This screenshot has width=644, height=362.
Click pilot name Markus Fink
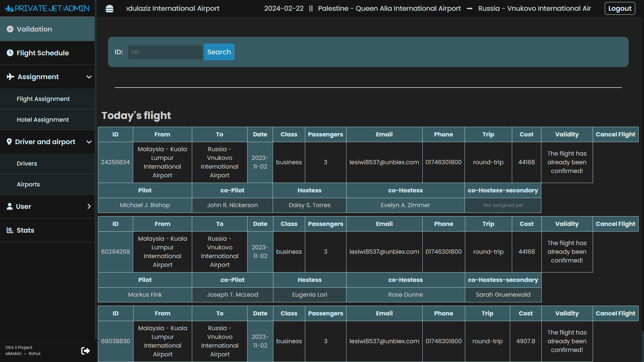pos(145,295)
